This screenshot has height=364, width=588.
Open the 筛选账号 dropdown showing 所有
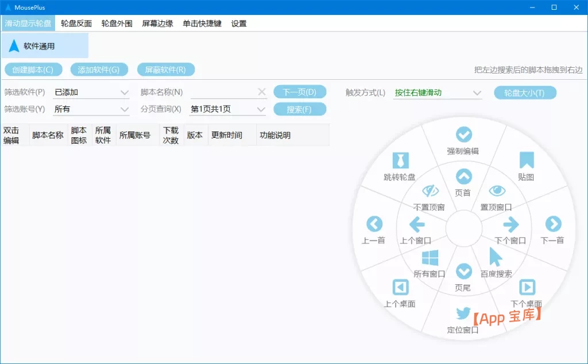point(91,109)
